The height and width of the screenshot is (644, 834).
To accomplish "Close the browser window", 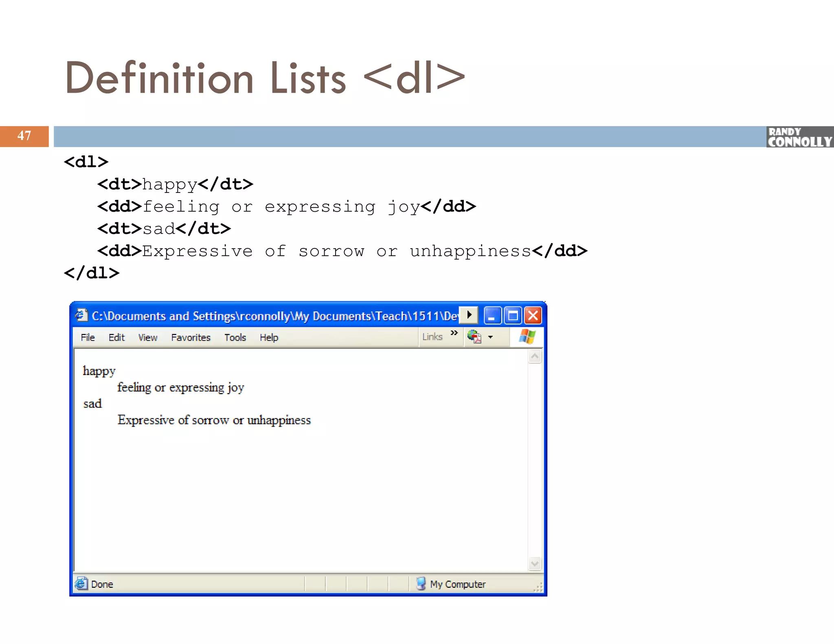I will pos(533,315).
